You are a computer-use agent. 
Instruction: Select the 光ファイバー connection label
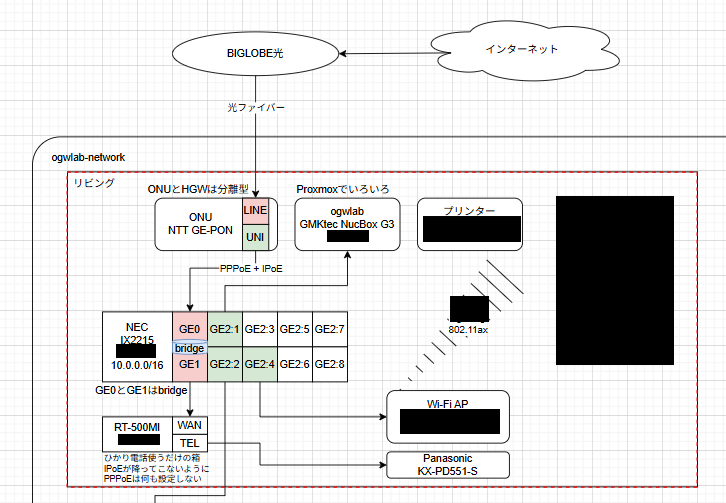tap(254, 107)
